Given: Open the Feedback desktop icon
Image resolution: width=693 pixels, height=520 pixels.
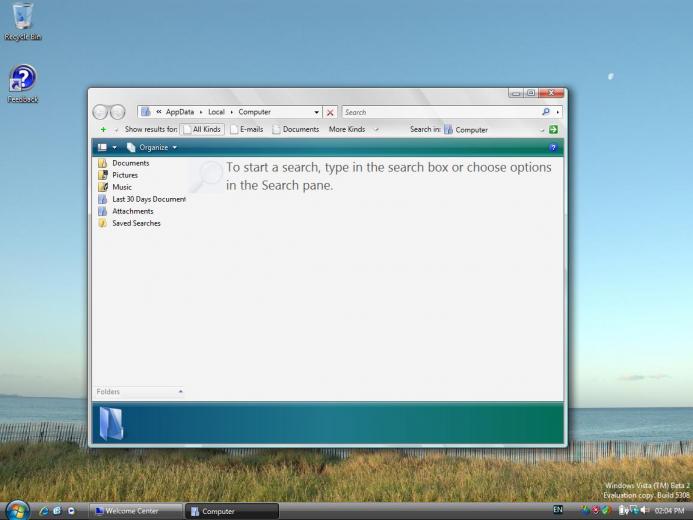Looking at the screenshot, I should pos(22,80).
